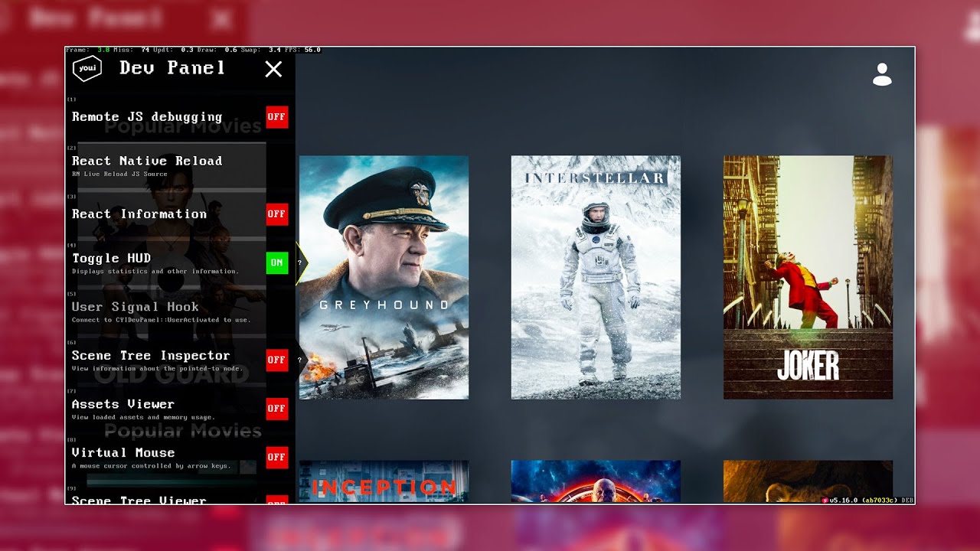Enable Assets Viewer toggle
The image size is (980, 551).
[276, 409]
